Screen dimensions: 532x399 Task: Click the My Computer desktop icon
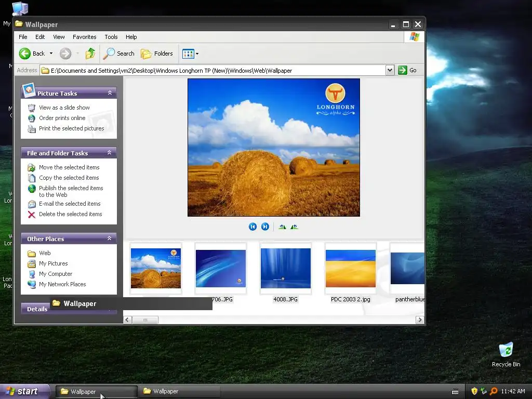(20, 8)
